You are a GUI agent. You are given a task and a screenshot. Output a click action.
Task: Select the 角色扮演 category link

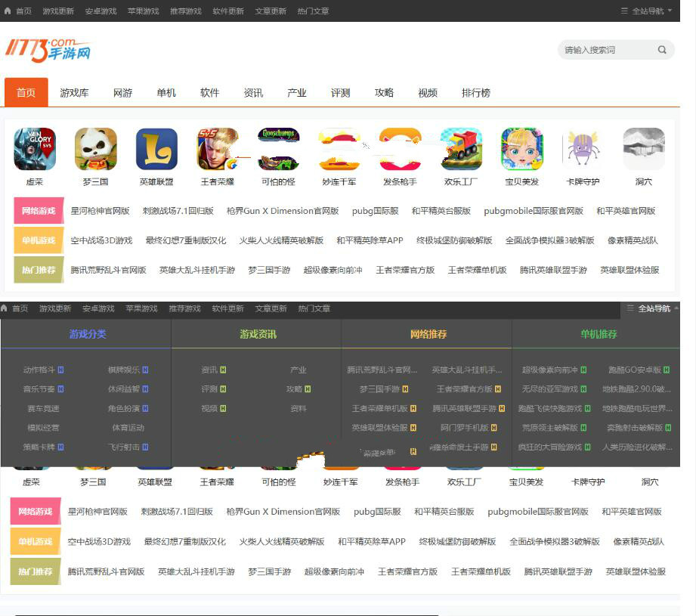click(x=123, y=408)
